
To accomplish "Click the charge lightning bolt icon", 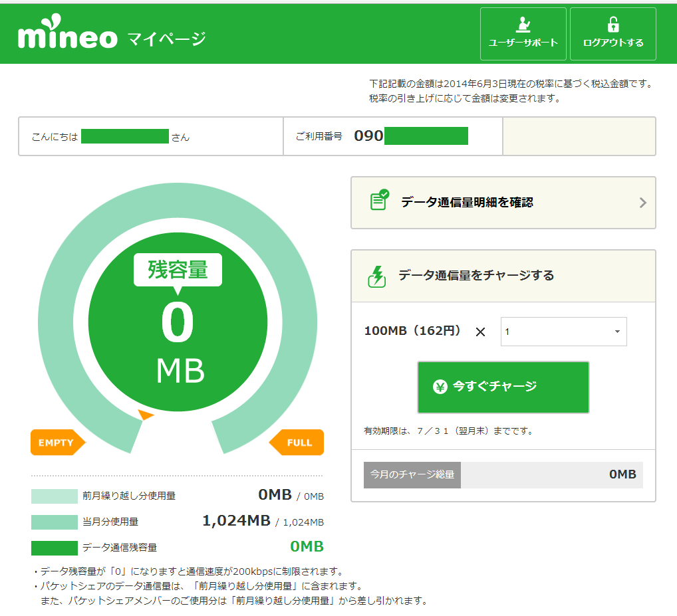I will pos(377,276).
